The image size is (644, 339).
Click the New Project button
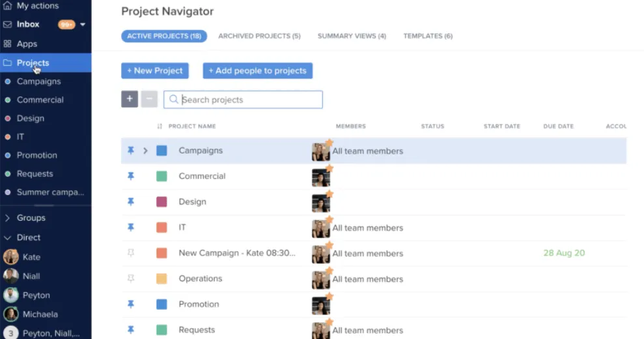(155, 70)
